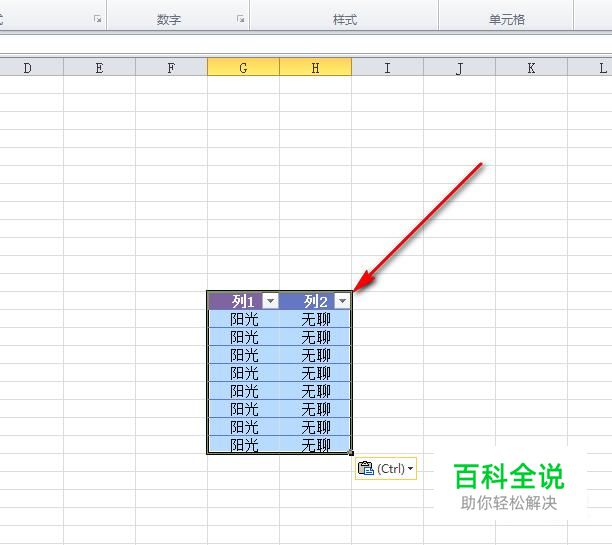The width and height of the screenshot is (612, 545).
Task: Select column J header
Action: tap(459, 67)
